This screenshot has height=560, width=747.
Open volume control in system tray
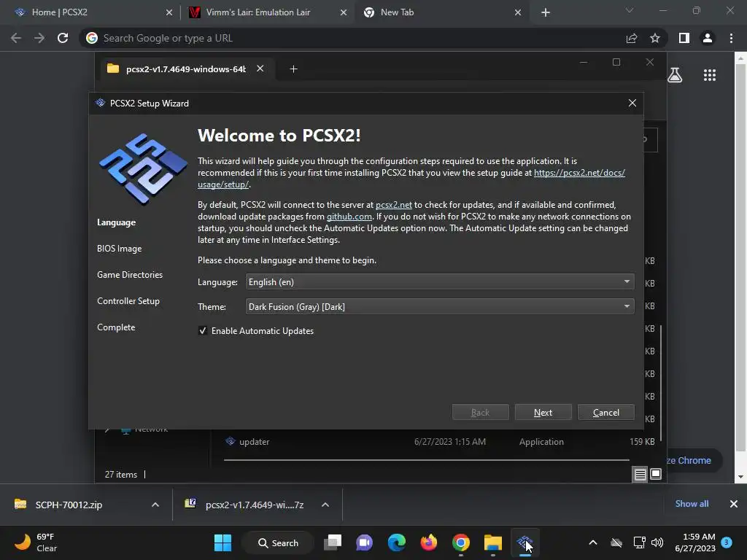click(x=657, y=542)
